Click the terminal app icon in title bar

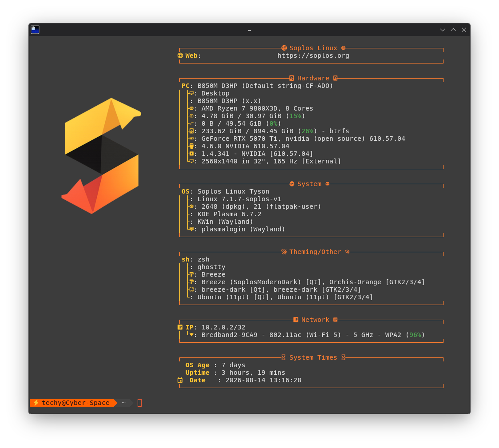[x=35, y=30]
